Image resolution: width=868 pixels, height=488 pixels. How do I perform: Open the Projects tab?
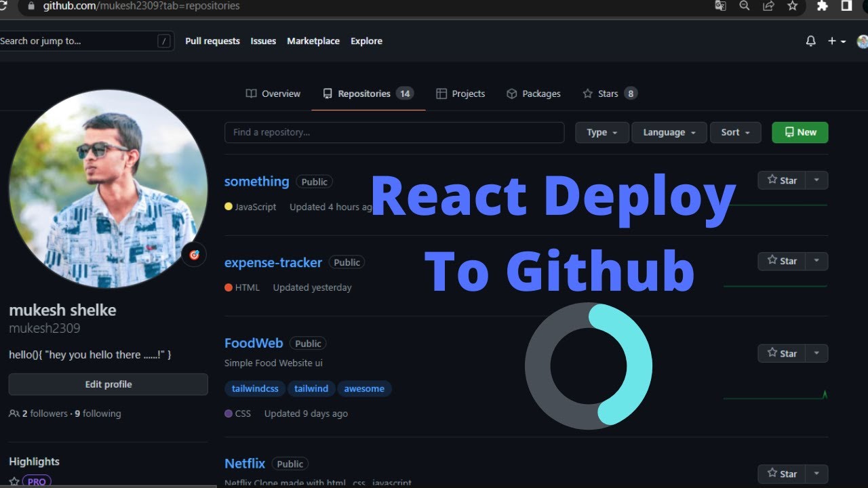(x=460, y=94)
